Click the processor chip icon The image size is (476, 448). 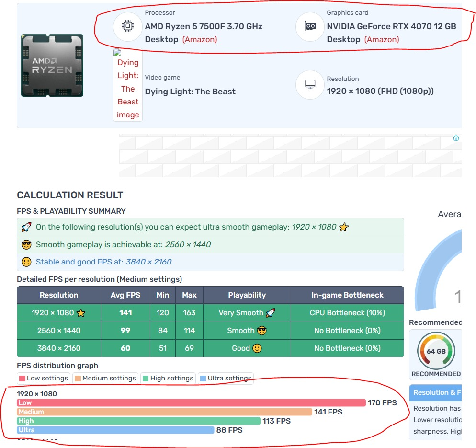point(128,26)
